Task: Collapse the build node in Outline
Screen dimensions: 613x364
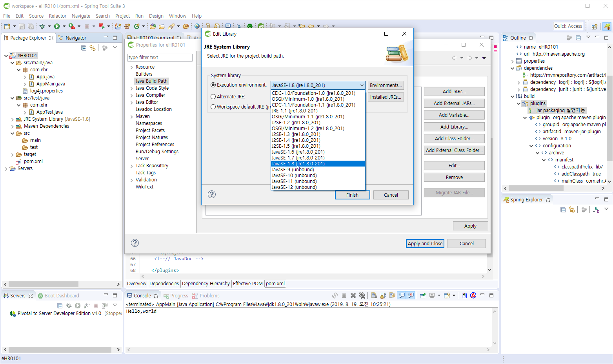Action: tap(512, 96)
